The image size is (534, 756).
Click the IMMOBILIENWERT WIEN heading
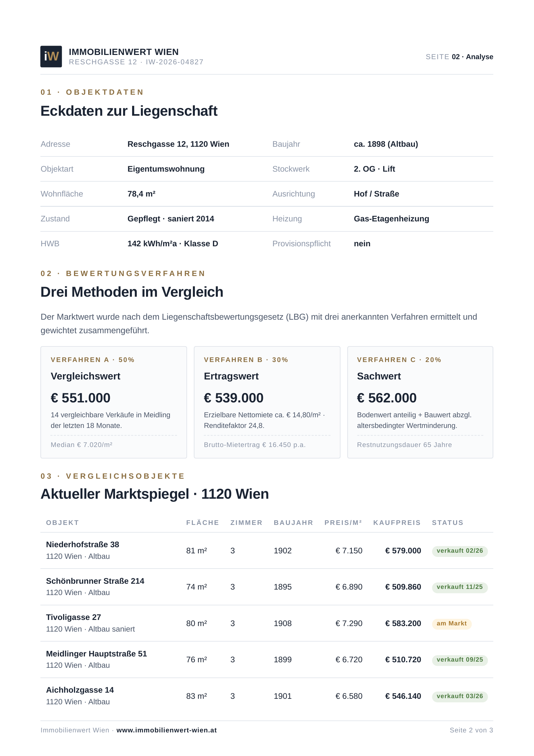click(124, 52)
